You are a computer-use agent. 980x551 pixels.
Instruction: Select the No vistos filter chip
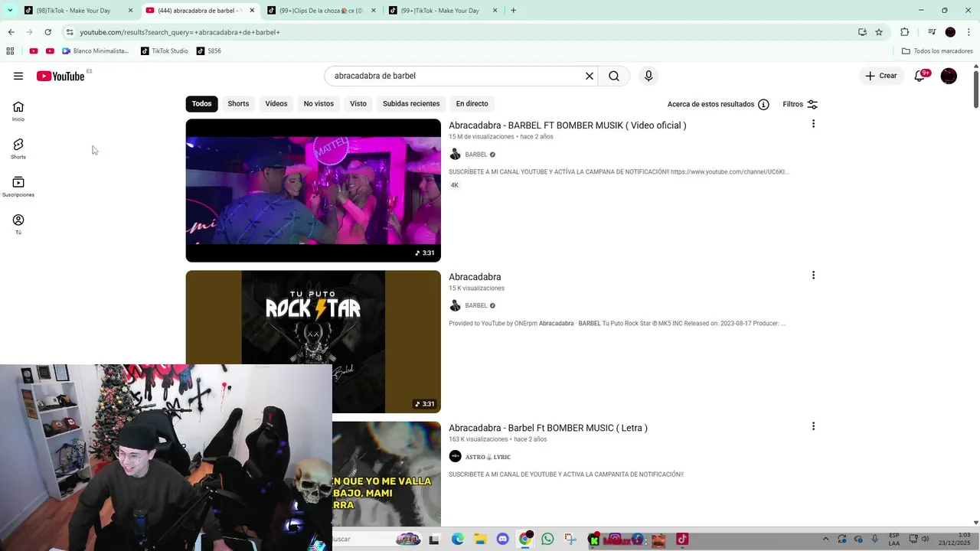pyautogui.click(x=318, y=104)
